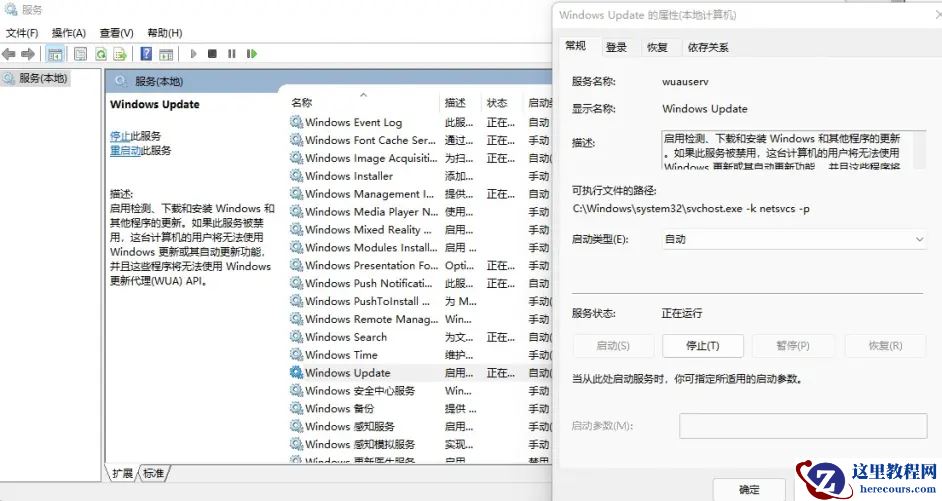Image resolution: width=942 pixels, height=501 pixels.
Task: Click the 恢复(R) button under service status
Action: point(886,346)
